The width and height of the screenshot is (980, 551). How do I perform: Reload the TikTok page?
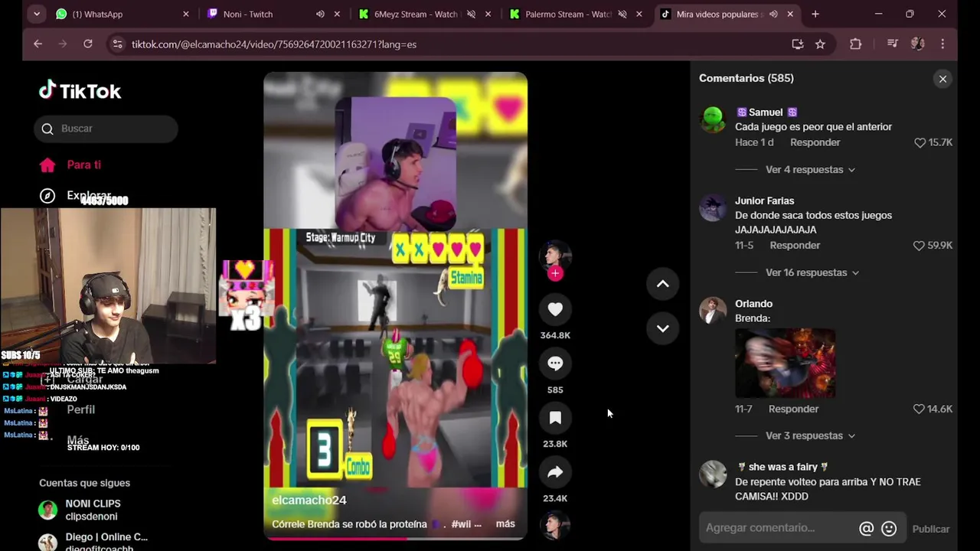[88, 44]
